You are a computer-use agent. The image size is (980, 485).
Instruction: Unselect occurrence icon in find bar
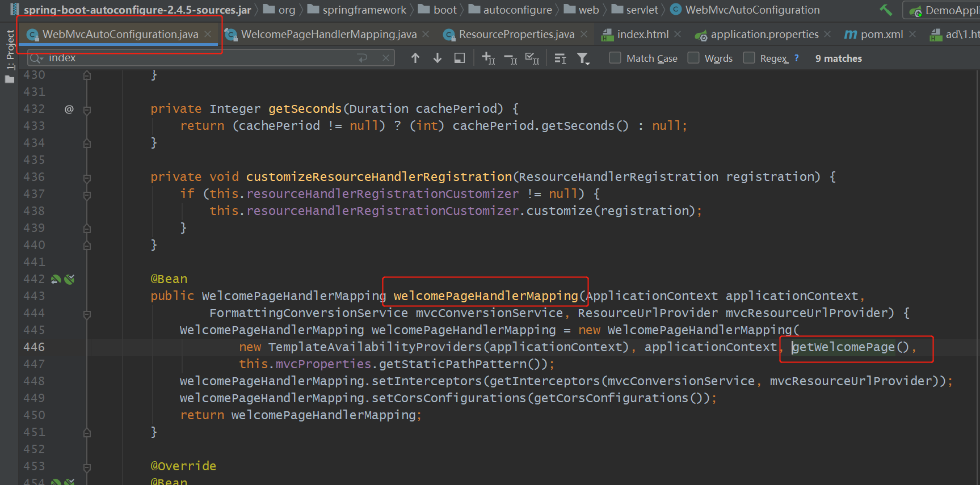[511, 58]
